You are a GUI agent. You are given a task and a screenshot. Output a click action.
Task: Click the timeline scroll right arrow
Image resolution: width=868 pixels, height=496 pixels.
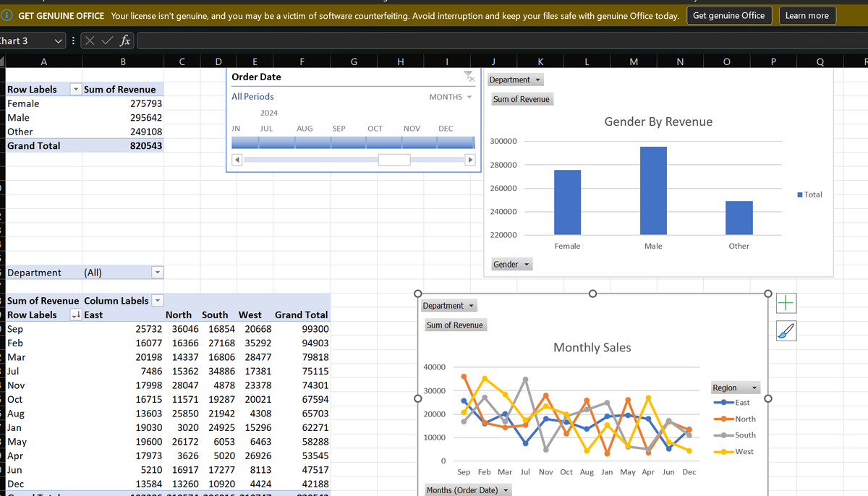(x=469, y=159)
